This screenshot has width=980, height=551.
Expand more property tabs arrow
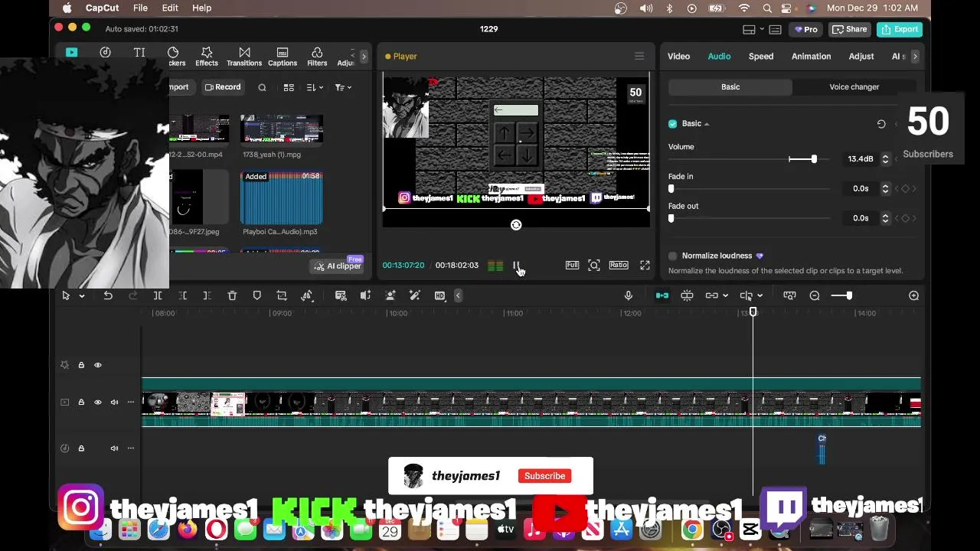(914, 56)
